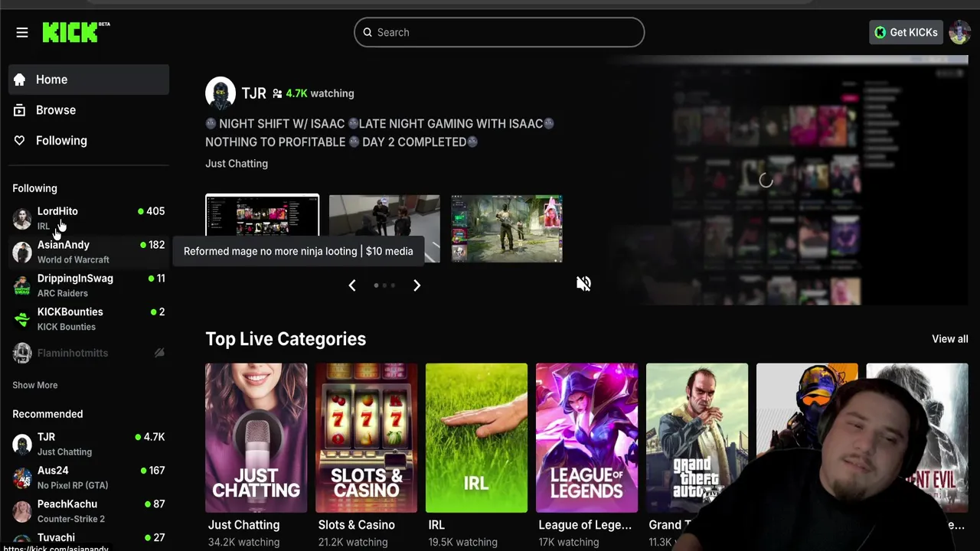The height and width of the screenshot is (551, 980).
Task: Click AsianAndy channel name
Action: [x=64, y=245]
